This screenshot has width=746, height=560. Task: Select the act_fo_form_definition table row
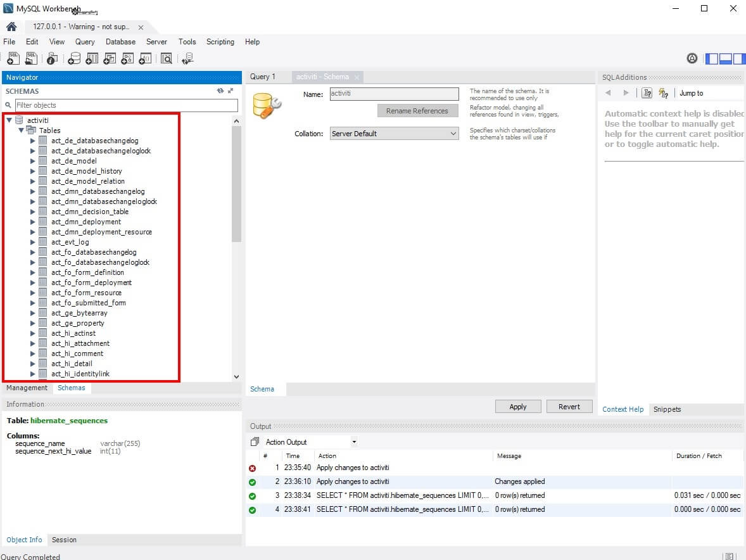[87, 272]
